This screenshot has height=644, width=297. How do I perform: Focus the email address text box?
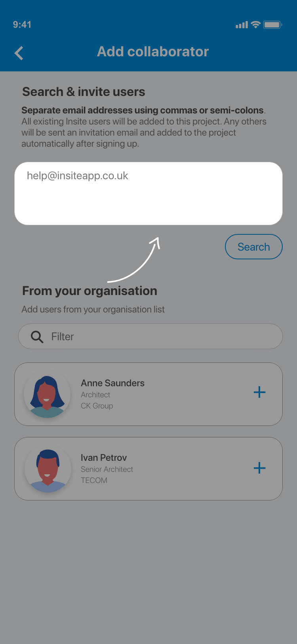click(148, 194)
